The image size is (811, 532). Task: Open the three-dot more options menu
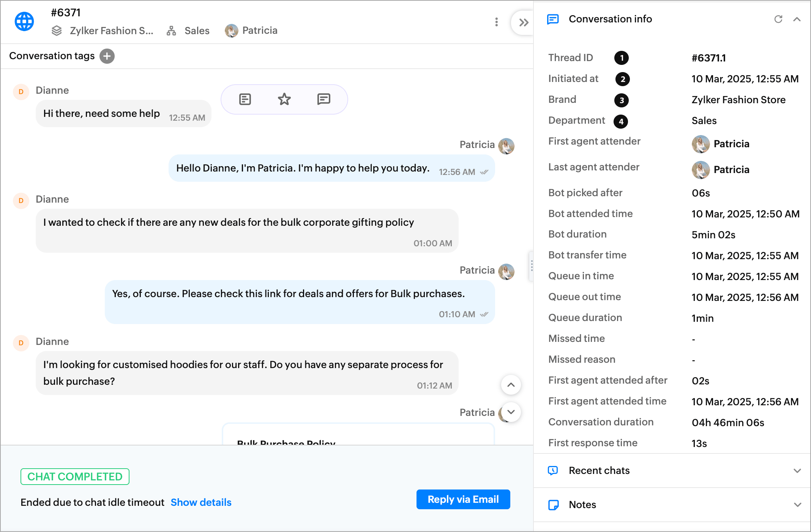pos(496,22)
